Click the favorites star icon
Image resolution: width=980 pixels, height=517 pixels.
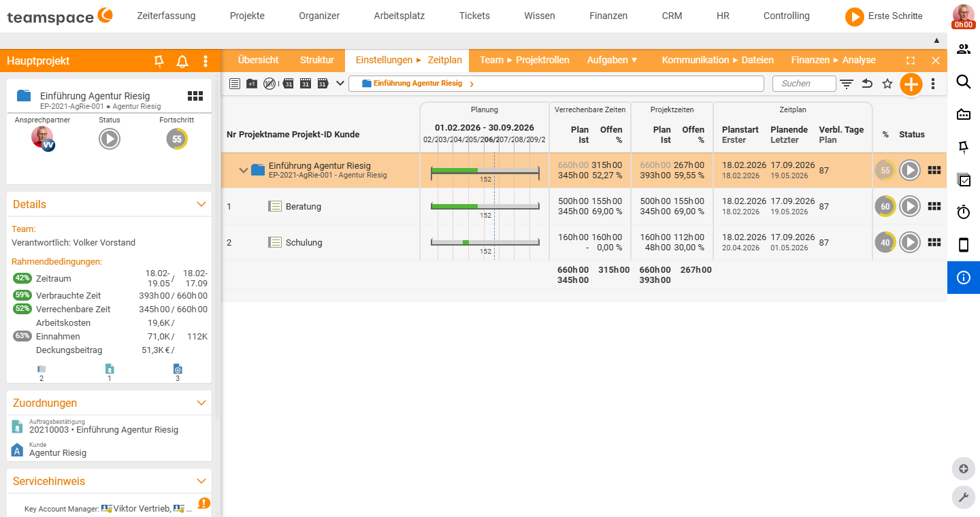coord(887,84)
